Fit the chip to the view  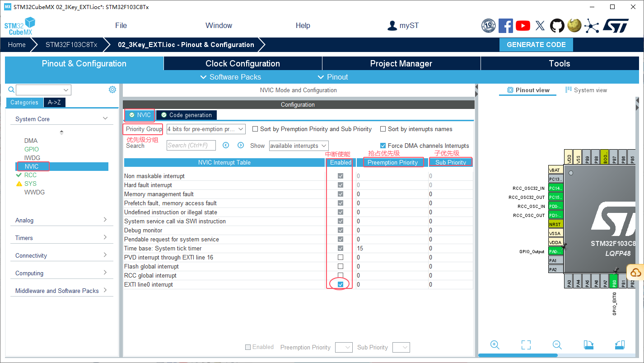point(526,345)
